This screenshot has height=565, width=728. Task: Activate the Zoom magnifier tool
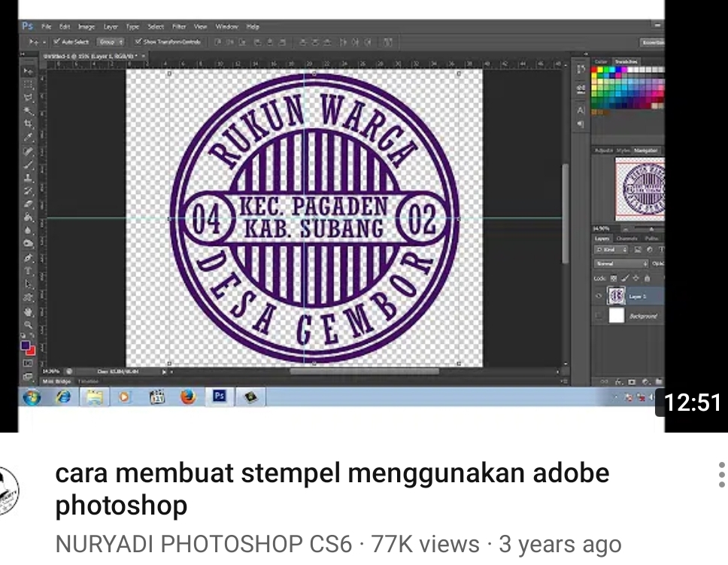tap(29, 325)
